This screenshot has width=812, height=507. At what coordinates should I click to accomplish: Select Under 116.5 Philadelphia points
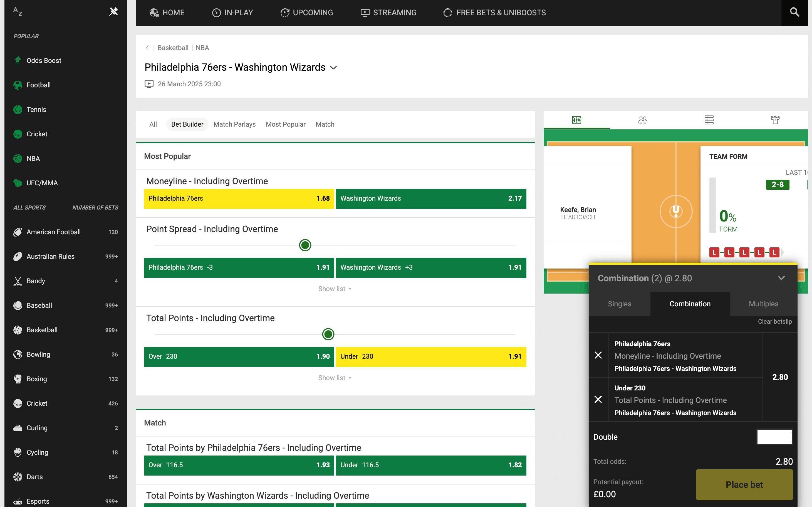click(431, 466)
